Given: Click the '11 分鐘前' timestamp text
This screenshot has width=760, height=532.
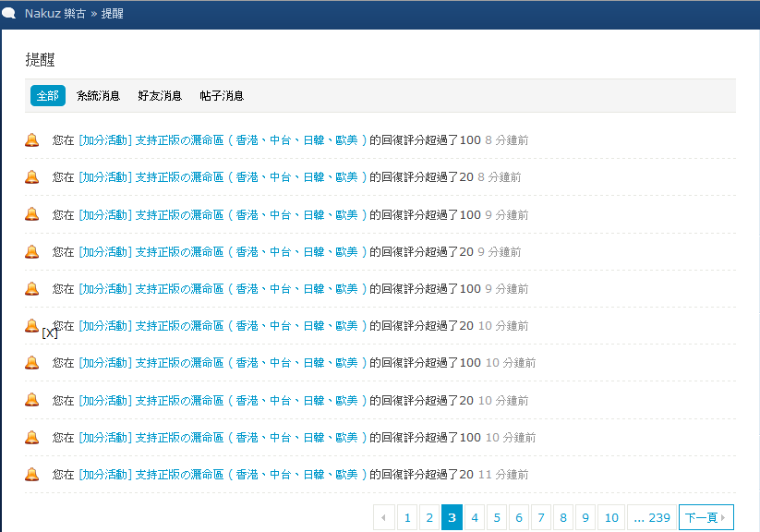Looking at the screenshot, I should coord(503,475).
